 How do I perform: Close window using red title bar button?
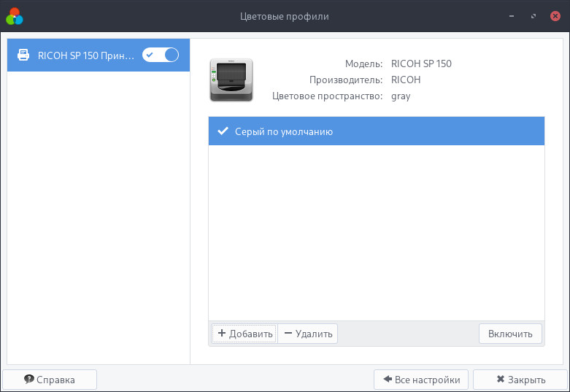coord(555,16)
